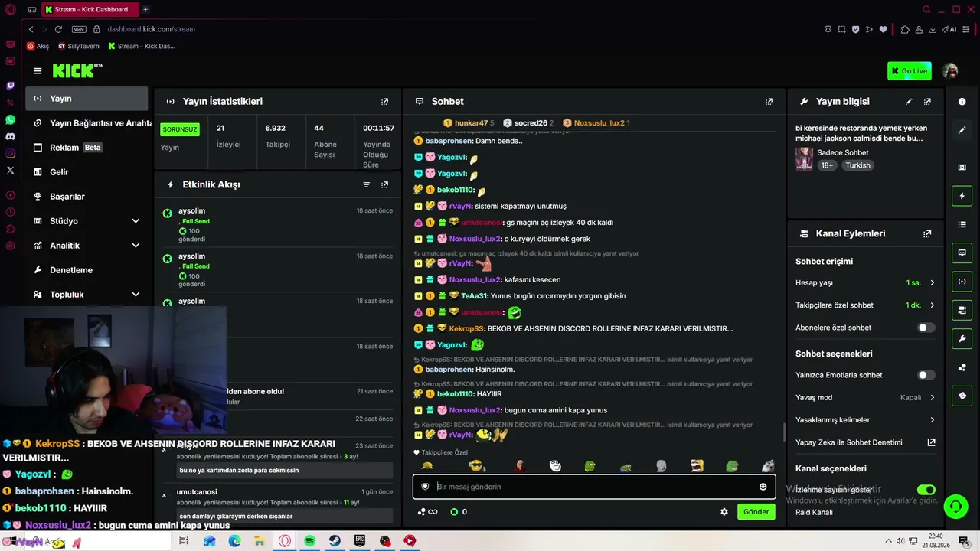Click the Gönder send button
Screen dimensions: 980x551
756,512
